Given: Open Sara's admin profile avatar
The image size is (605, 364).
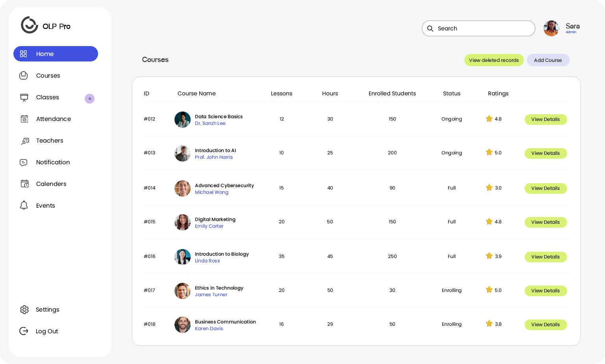Looking at the screenshot, I should (x=551, y=28).
